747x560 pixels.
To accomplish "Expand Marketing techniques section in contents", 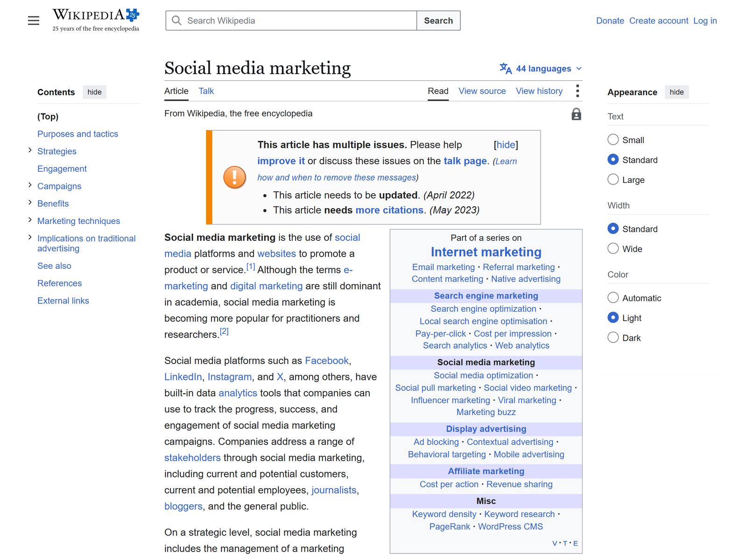I will pos(30,220).
